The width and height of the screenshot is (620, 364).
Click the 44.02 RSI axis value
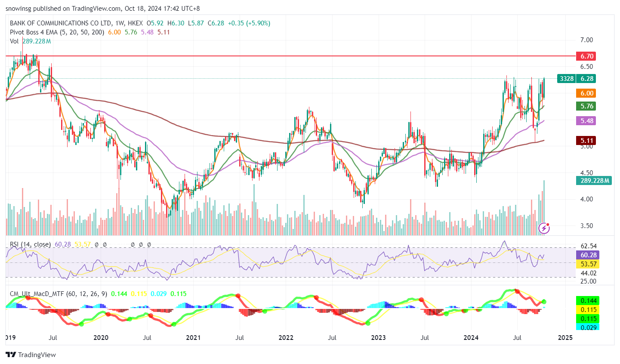589,273
